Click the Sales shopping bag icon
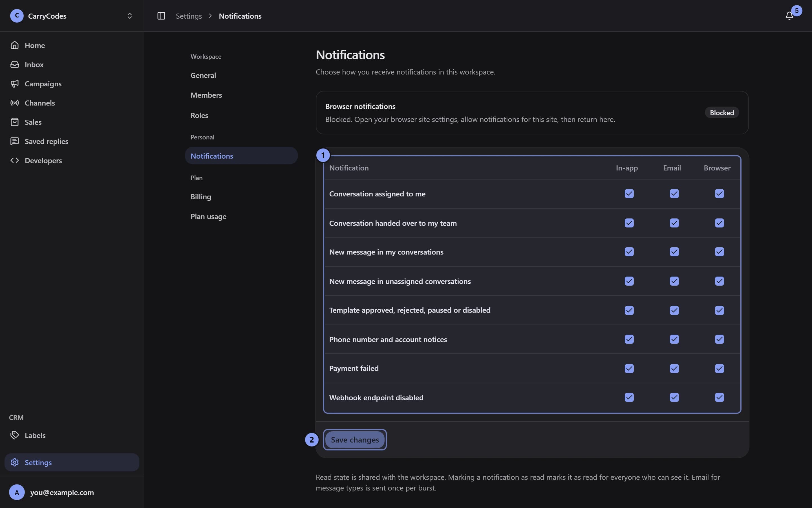This screenshot has width=812, height=508. coord(14,122)
